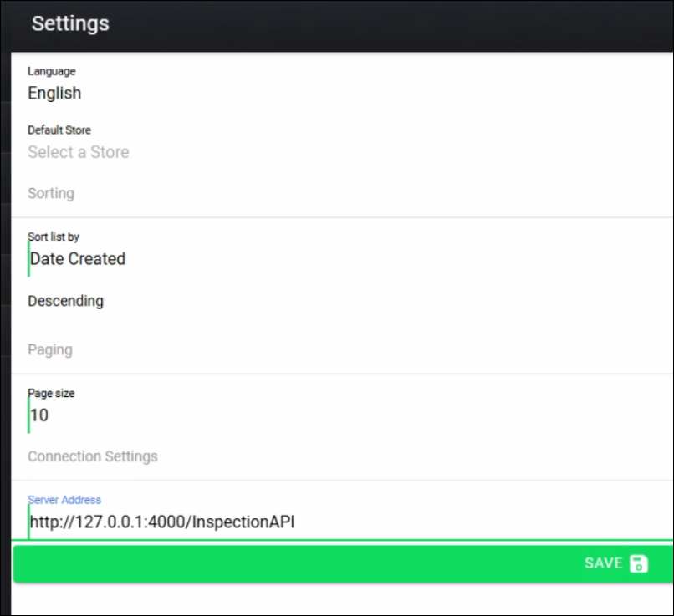This screenshot has height=616, width=674.
Task: Click the floppy disk icon on Save
Action: tap(638, 563)
